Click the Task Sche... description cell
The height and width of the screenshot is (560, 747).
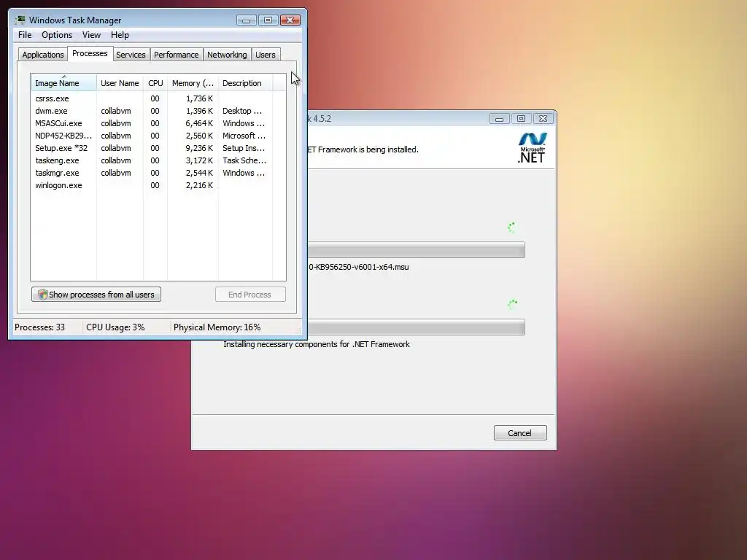tap(244, 160)
